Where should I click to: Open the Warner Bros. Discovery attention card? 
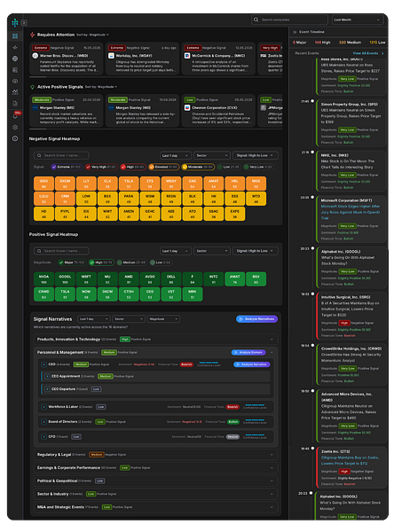[67, 59]
